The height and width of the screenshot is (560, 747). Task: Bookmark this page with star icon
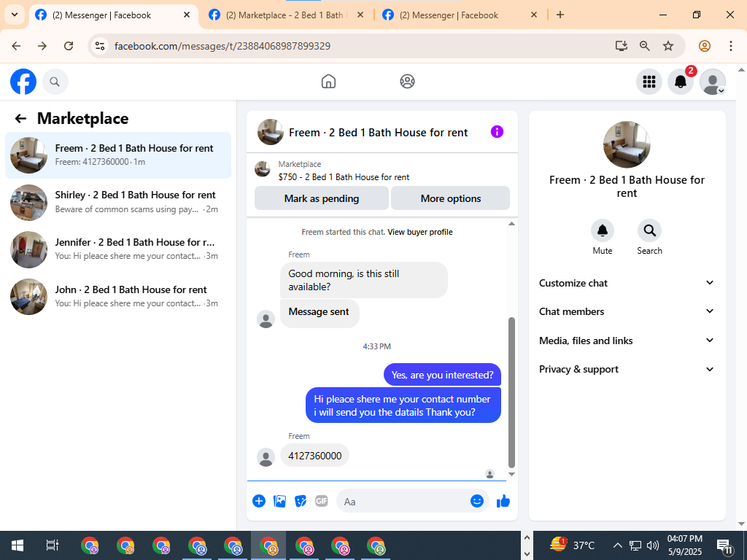[668, 46]
